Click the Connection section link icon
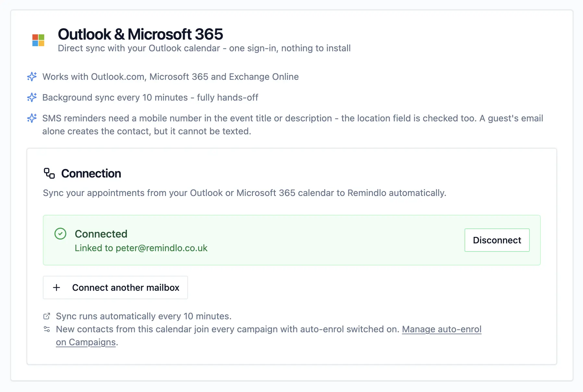 point(49,173)
